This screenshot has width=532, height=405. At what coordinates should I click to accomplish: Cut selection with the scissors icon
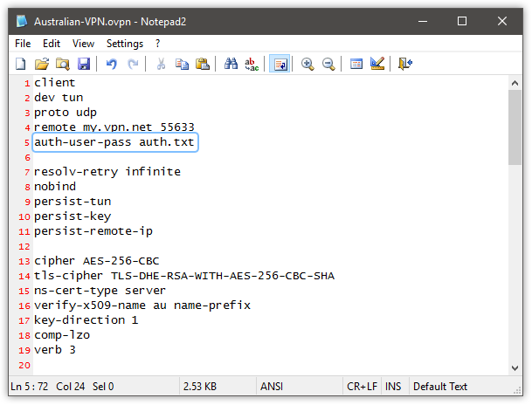(x=161, y=64)
